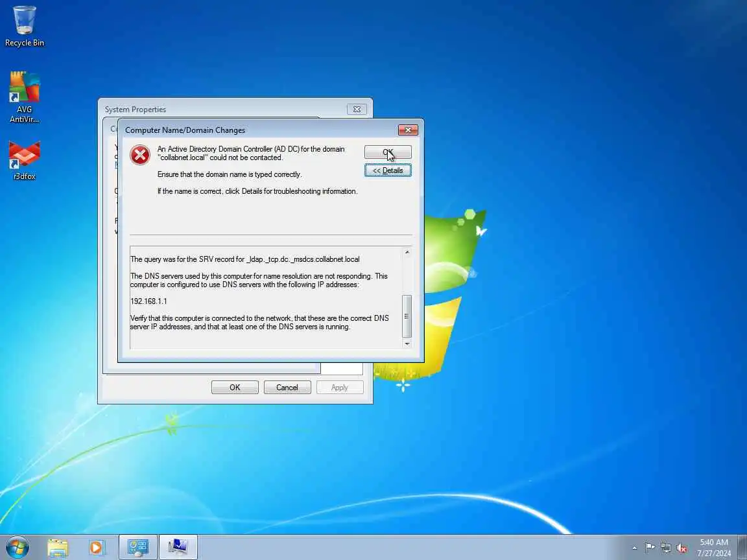Open the Windows Start menu

(x=18, y=548)
